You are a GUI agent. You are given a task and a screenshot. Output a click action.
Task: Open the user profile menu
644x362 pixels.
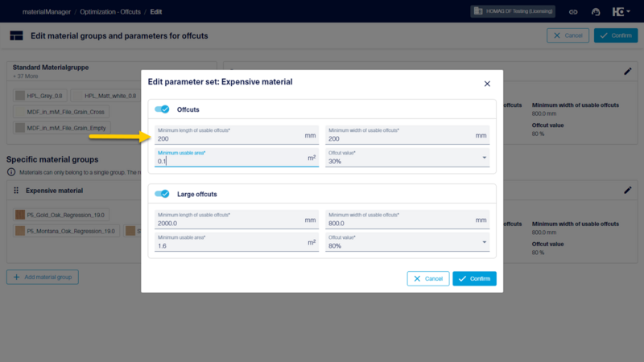(x=621, y=12)
